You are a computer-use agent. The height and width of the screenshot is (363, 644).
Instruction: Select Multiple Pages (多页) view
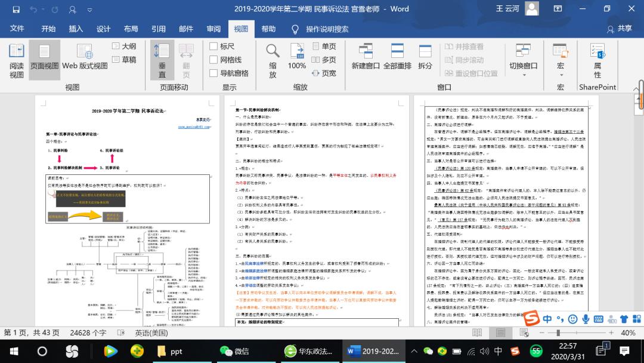click(323, 60)
